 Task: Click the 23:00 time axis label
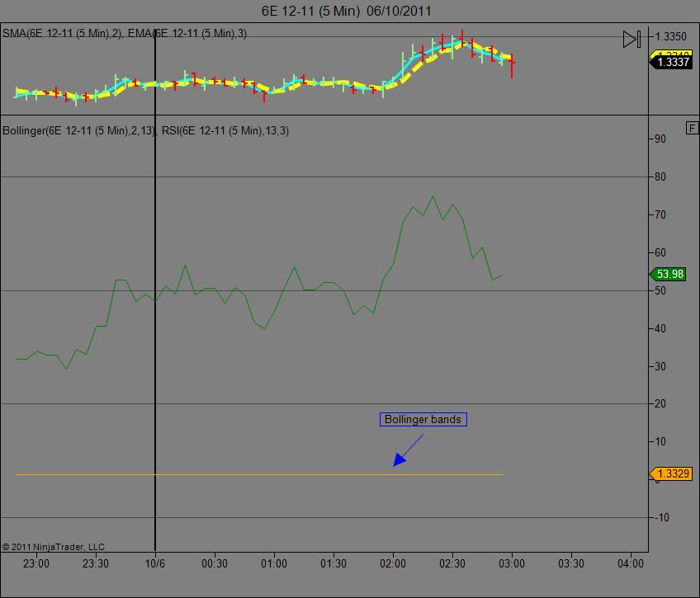pyautogui.click(x=36, y=563)
